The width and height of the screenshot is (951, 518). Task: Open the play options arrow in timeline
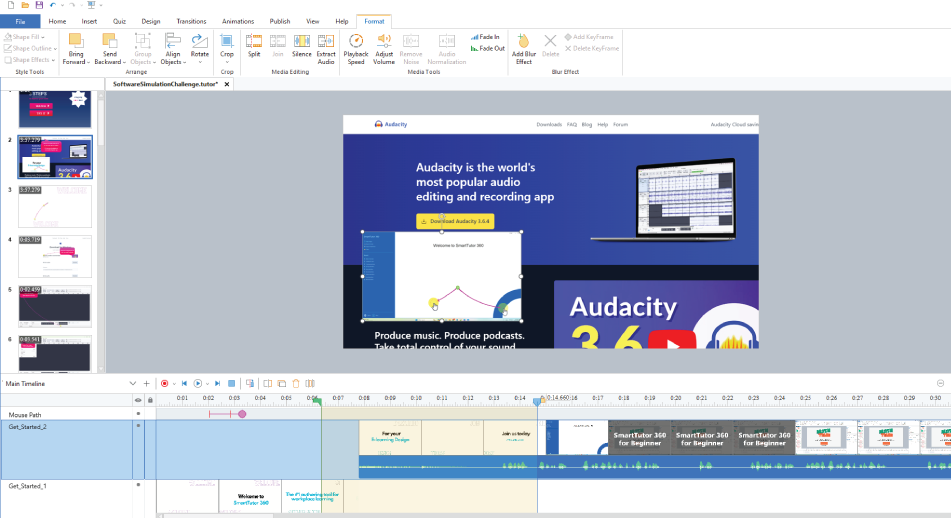click(207, 384)
